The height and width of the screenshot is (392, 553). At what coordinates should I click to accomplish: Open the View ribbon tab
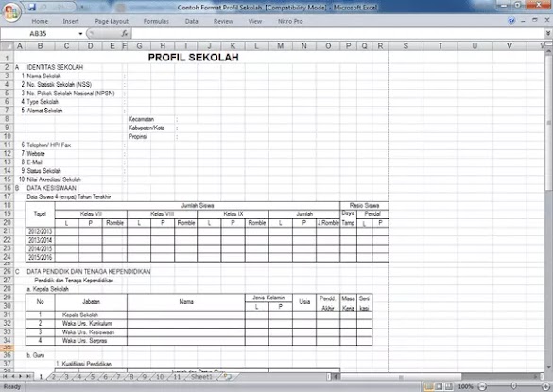point(255,21)
